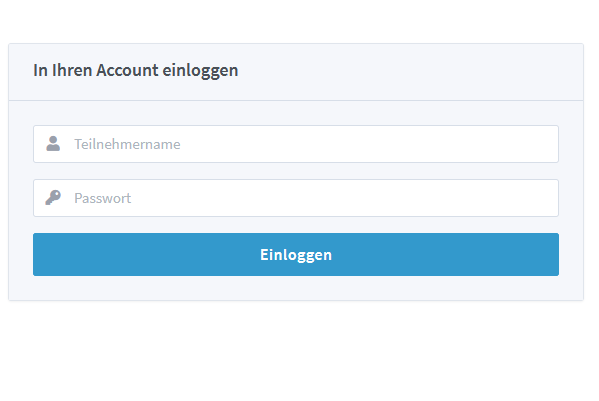Click the user silhouette icon
599x401 pixels.
point(53,144)
